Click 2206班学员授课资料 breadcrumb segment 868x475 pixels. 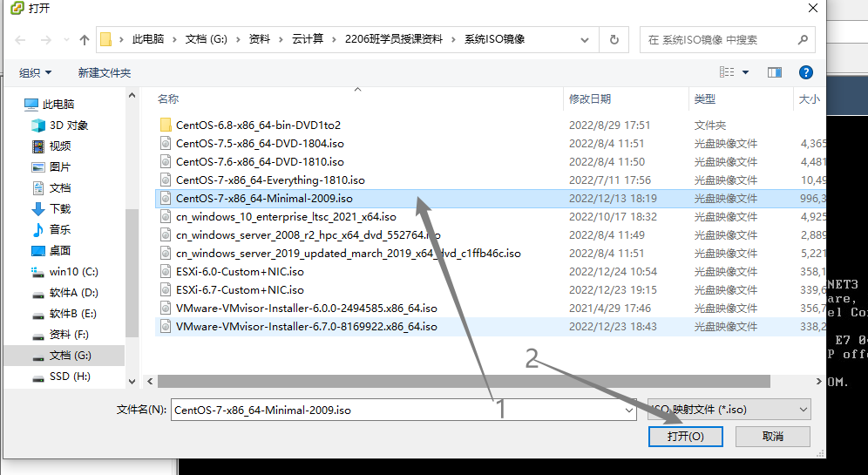394,39
